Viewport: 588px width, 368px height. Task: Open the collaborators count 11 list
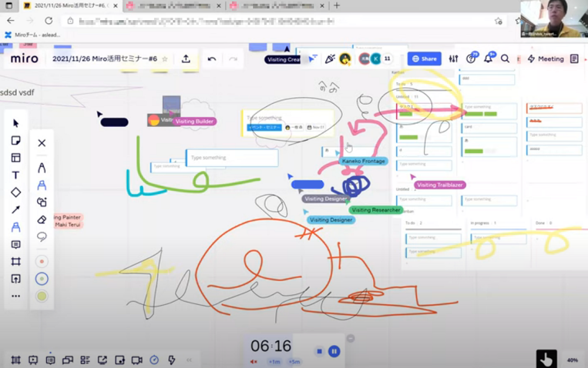tap(388, 58)
